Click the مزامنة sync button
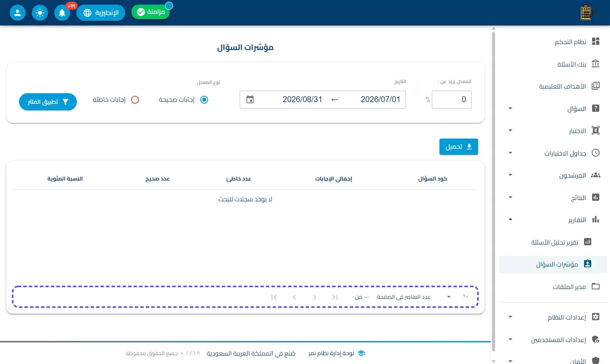The image size is (610, 364). (x=151, y=12)
